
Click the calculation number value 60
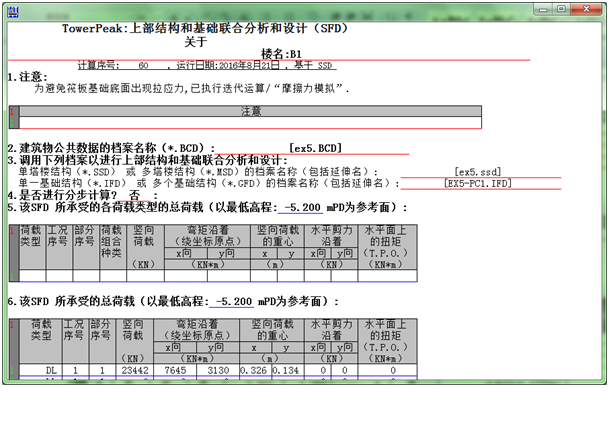point(143,66)
